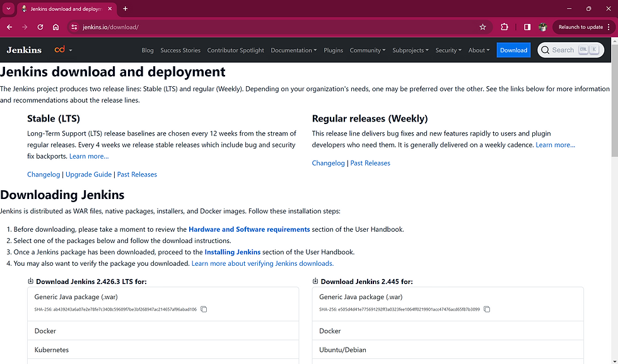Open Success Stories in the navbar
This screenshot has height=364, width=618.
[x=180, y=50]
